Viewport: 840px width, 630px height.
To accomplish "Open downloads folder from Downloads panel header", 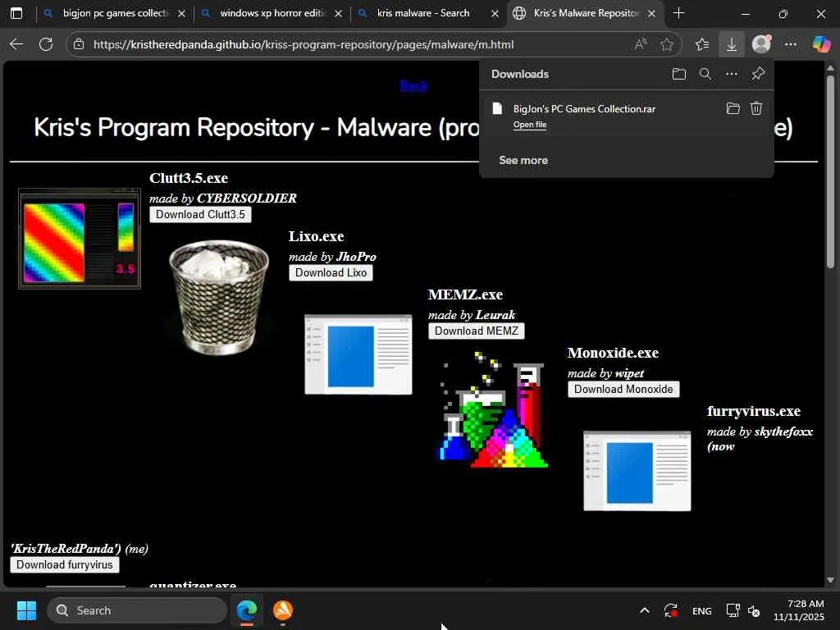I will (678, 74).
